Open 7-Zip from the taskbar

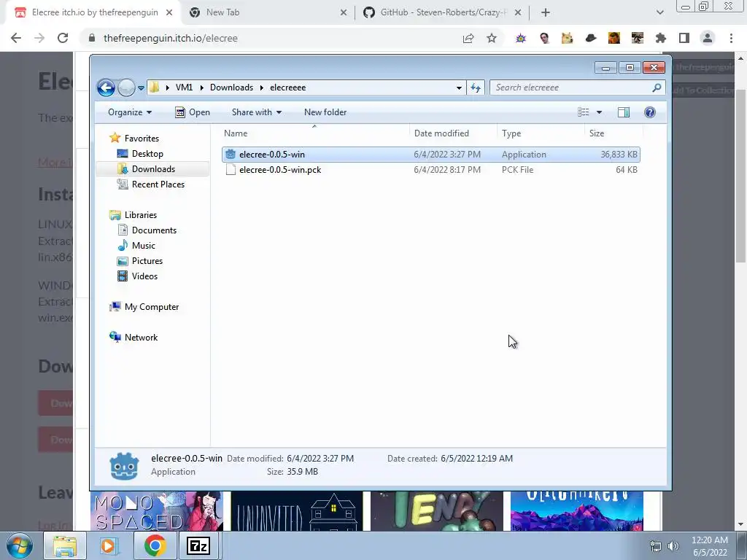198,545
